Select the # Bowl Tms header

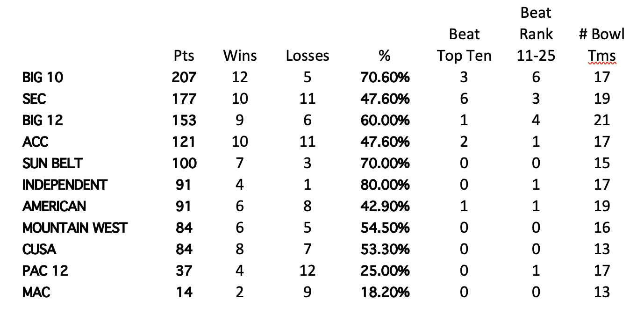pos(601,45)
